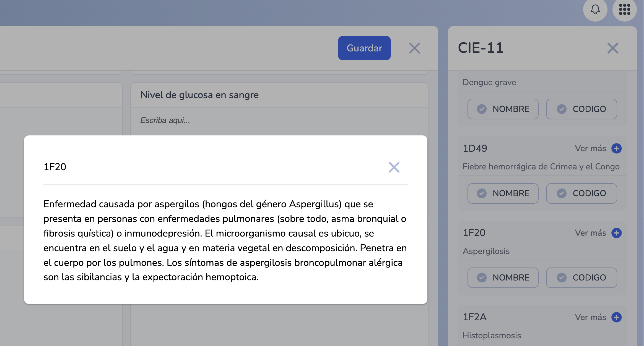The width and height of the screenshot is (644, 346).
Task: Click the plus icon beside 1F20
Action: (x=617, y=233)
